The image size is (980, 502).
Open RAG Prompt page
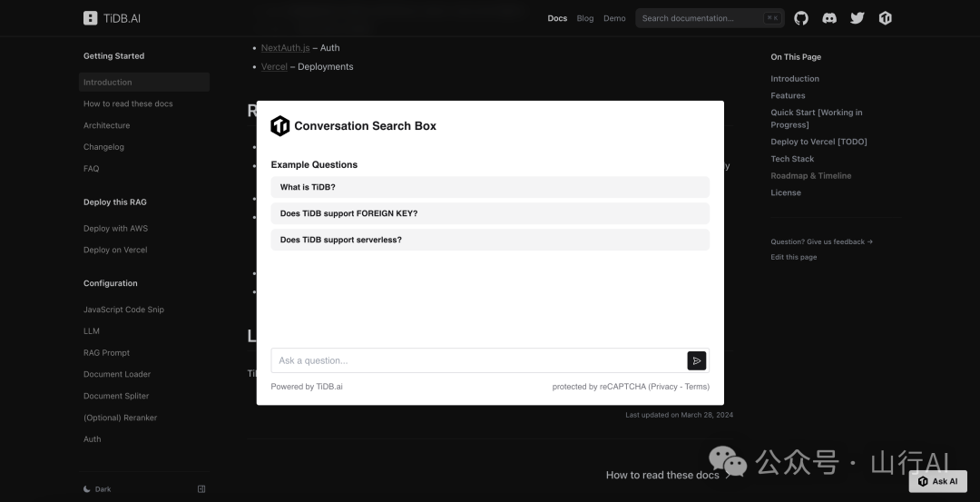click(x=107, y=352)
